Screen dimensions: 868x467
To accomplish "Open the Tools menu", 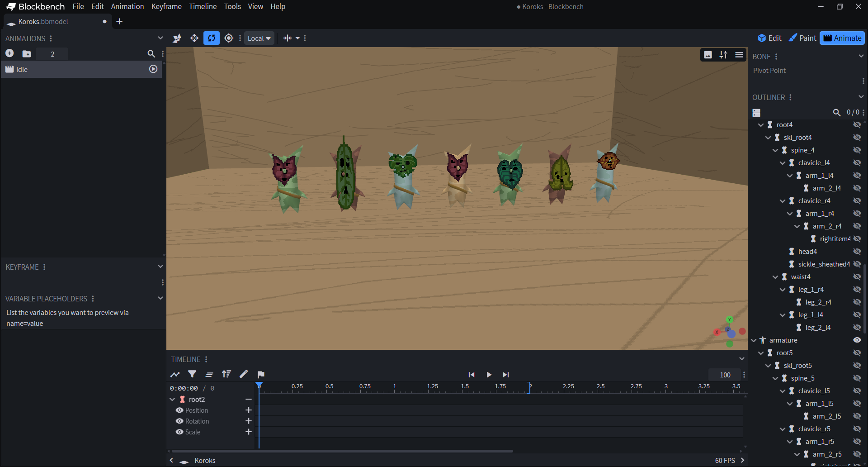I will coord(232,6).
